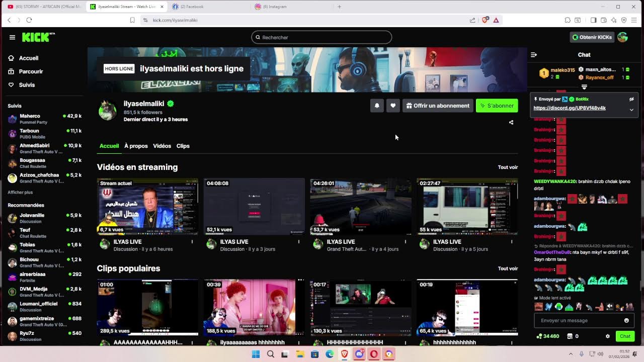
Task: Follow the channel with the heart icon
Action: tap(393, 106)
